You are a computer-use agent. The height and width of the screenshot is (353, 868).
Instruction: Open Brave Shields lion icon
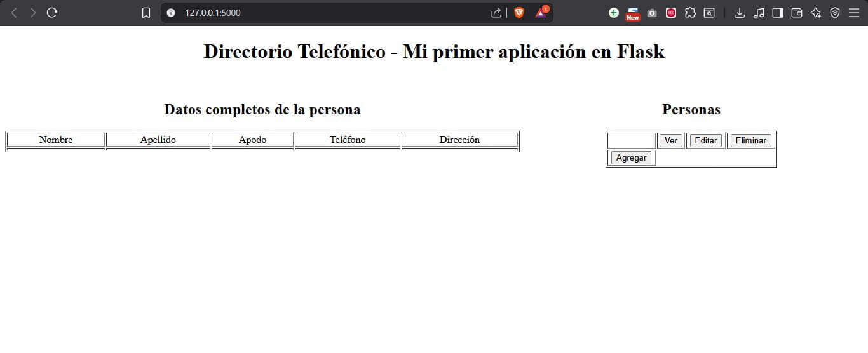pyautogui.click(x=519, y=13)
